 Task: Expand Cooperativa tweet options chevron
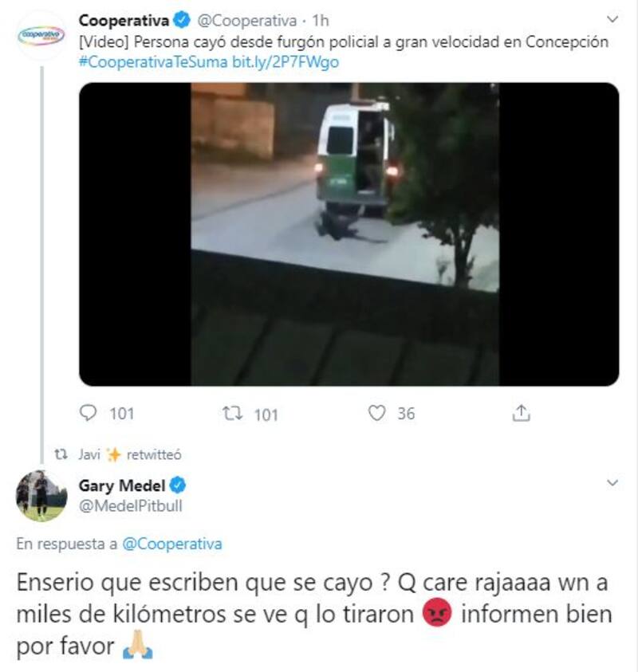(612, 19)
